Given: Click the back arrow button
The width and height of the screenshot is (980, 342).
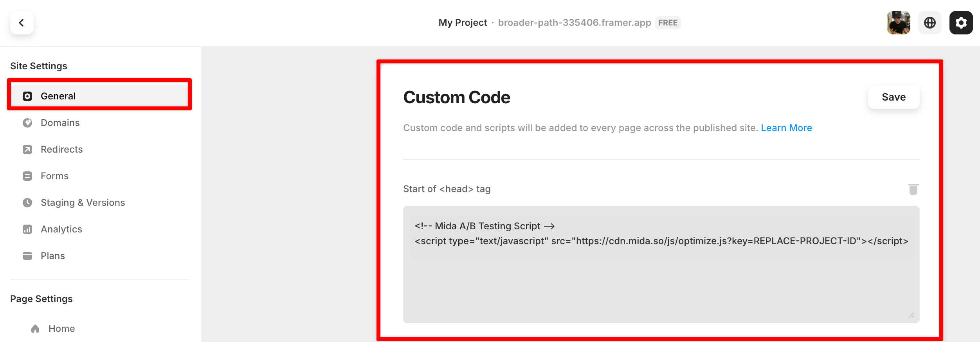Looking at the screenshot, I should pyautogui.click(x=22, y=23).
